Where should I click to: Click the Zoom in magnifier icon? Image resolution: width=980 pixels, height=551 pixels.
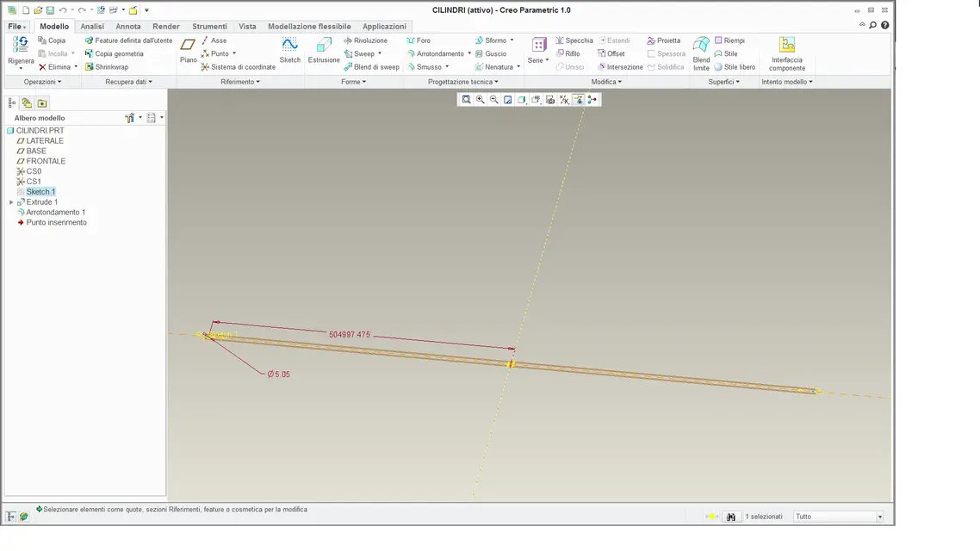click(480, 99)
